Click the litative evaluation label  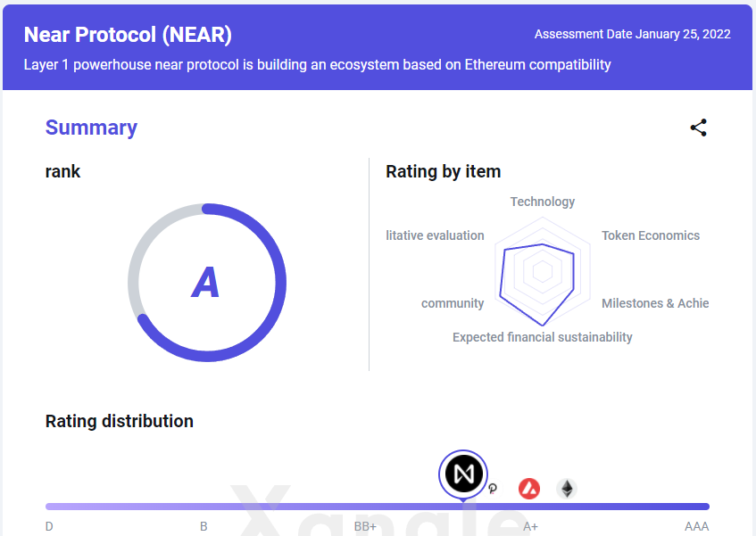pyautogui.click(x=435, y=235)
